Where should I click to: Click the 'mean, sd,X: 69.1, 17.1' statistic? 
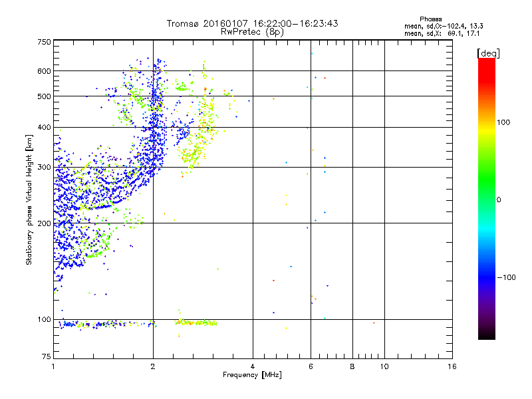coord(442,34)
